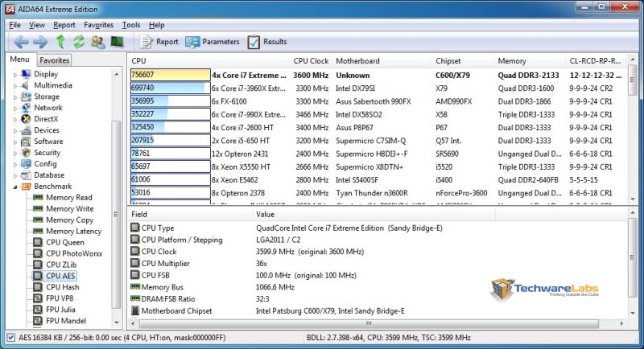Viewport: 644px width, 349px height.
Task: Click the Config tree icon
Action: click(26, 163)
